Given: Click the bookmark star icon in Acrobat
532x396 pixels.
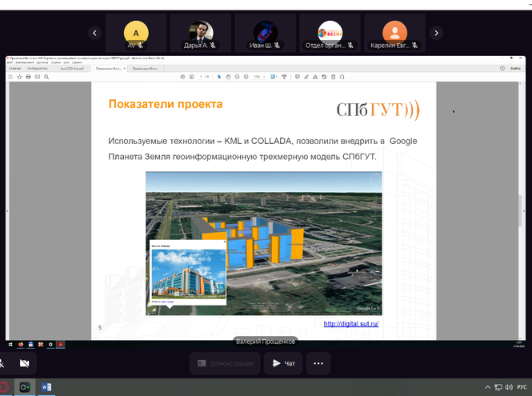Looking at the screenshot, I should tap(20, 77).
